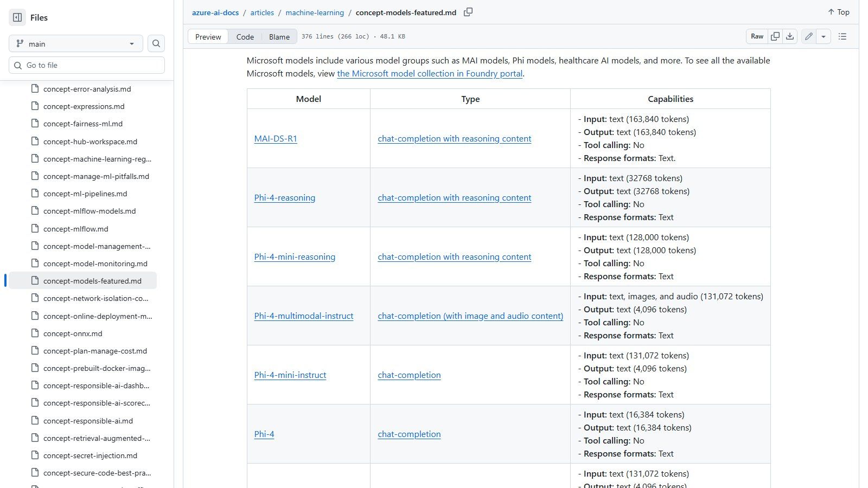Open the Microsoft model collection in Foundry portal link

(430, 74)
